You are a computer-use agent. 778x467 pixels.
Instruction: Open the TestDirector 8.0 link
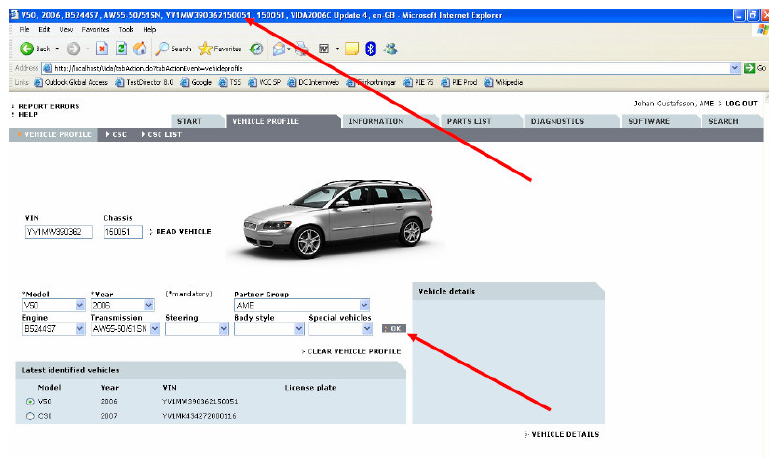[144, 82]
